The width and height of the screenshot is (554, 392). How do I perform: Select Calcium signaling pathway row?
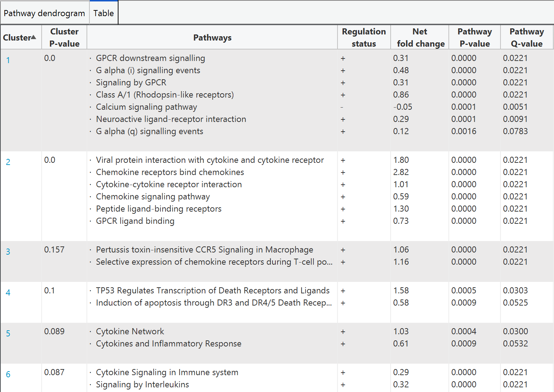[146, 107]
